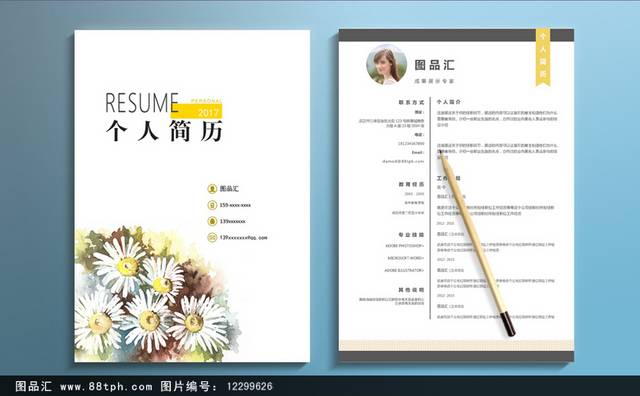640x396 pixels.
Task: Select the RESUME heading on the cover
Action: (142, 103)
